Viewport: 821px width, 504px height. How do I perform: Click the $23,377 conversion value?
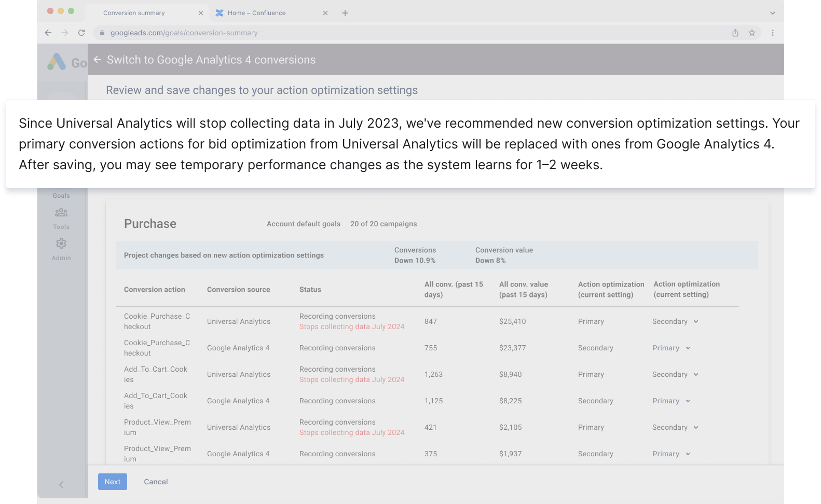(x=513, y=348)
